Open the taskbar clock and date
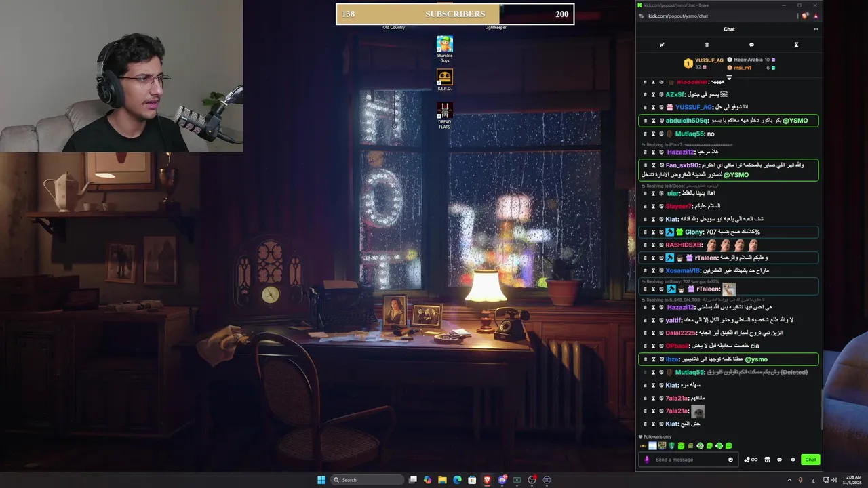Screen dimensions: 868x488 pos(852,480)
